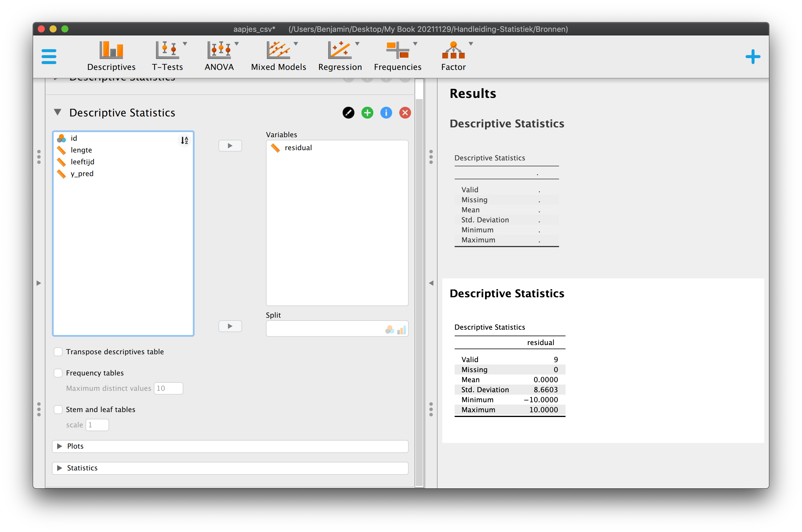802x532 pixels.
Task: Collapse the Descriptive Statistics analysis panel
Action: (x=58, y=112)
